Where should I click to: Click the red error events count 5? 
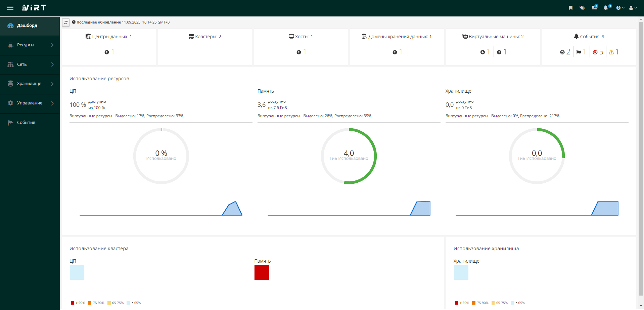[598, 52]
